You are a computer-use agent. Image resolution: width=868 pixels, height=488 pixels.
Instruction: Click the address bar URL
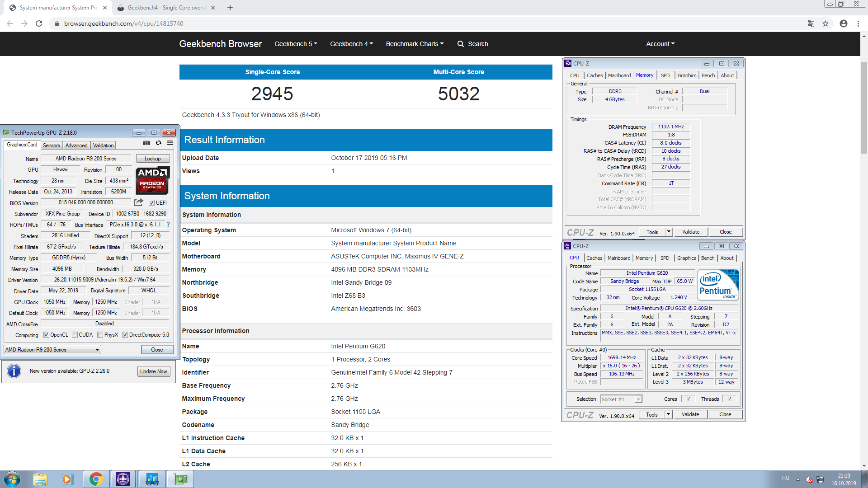[x=123, y=23]
